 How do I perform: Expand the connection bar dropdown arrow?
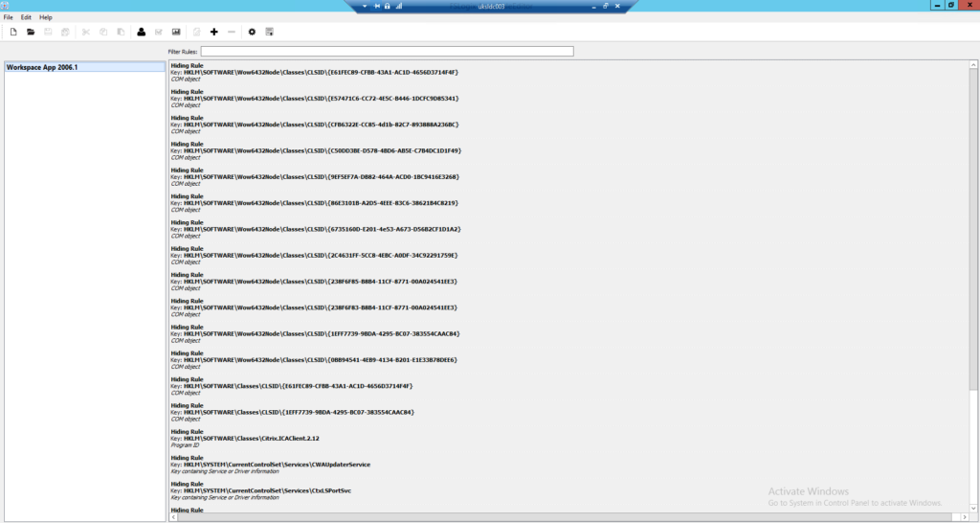(x=365, y=6)
